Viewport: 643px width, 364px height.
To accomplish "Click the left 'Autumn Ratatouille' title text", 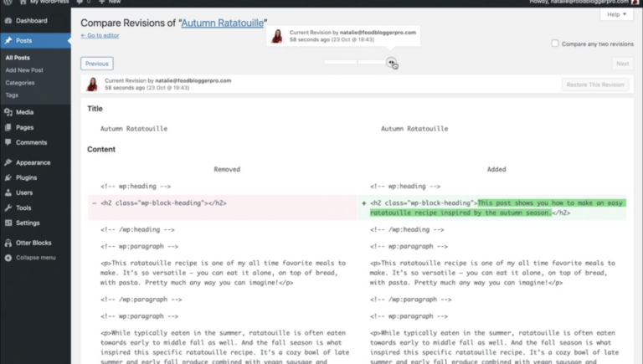I will click(134, 129).
